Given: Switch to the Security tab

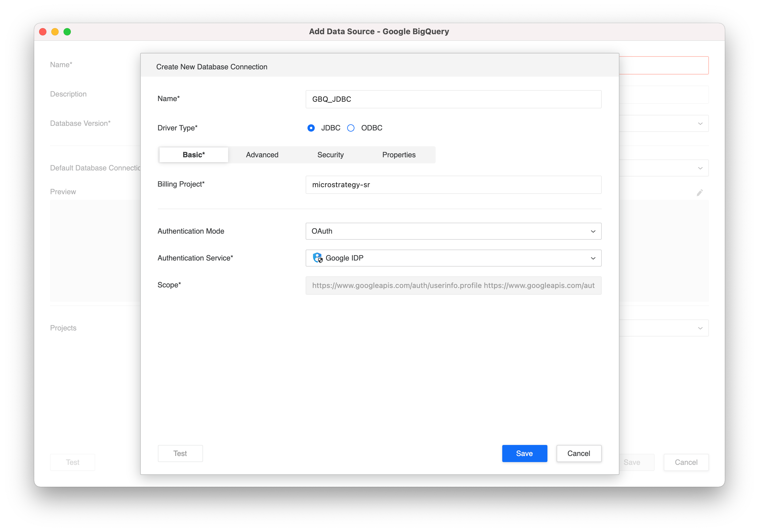Looking at the screenshot, I should [x=330, y=155].
